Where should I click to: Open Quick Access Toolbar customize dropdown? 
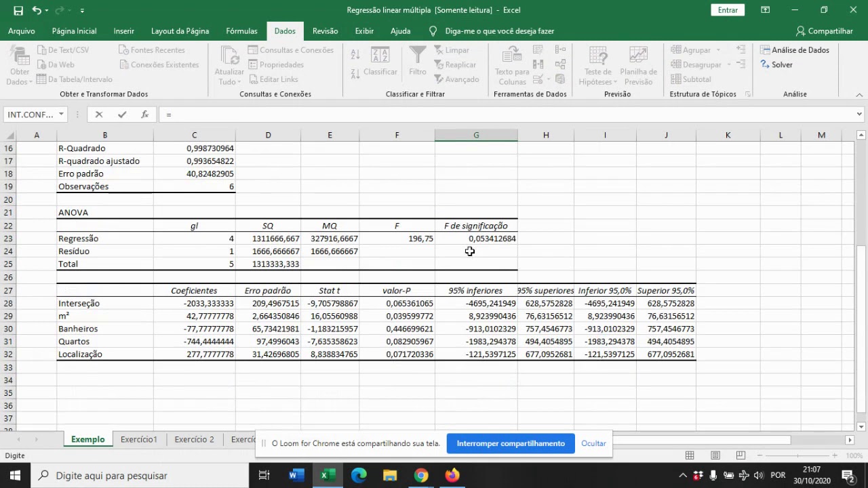82,11
